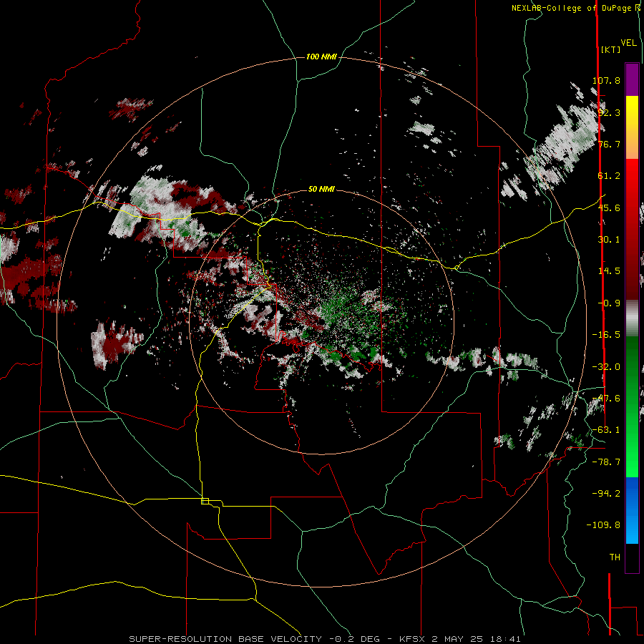
Task: Click the small yellow square city marker
Action: 205,501
